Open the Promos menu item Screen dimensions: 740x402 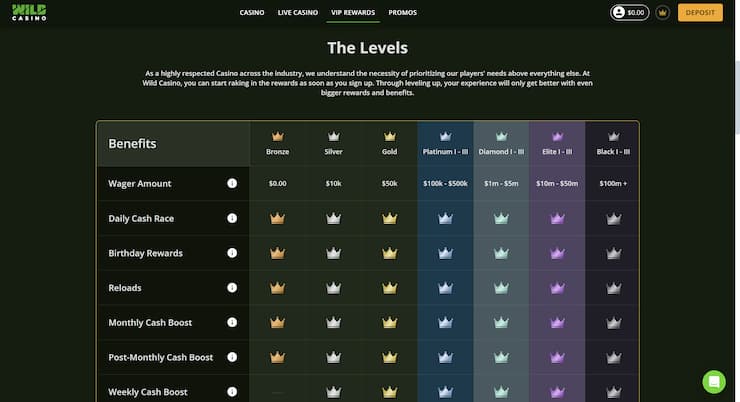pos(403,13)
